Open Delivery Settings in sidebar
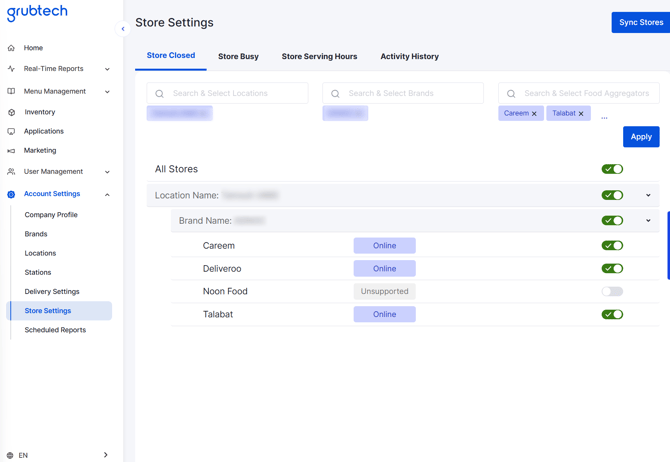Image resolution: width=670 pixels, height=462 pixels. (52, 292)
